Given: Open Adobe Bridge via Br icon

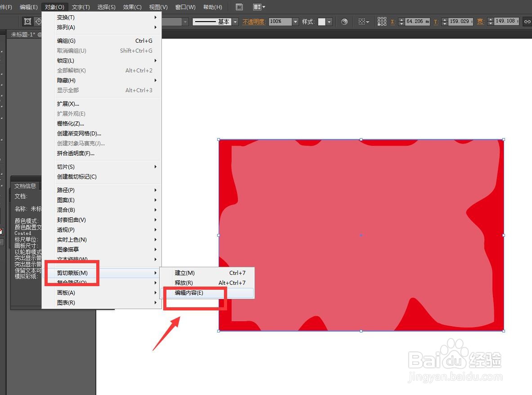Looking at the screenshot, I should (239, 7).
